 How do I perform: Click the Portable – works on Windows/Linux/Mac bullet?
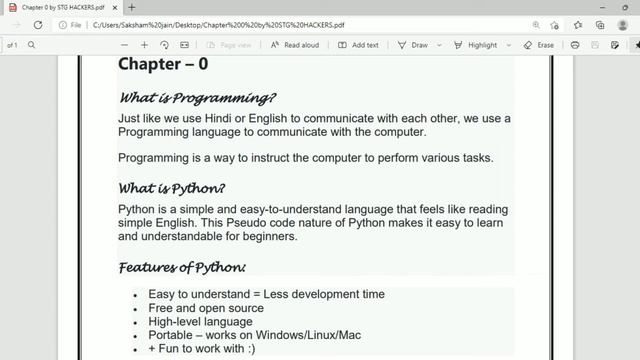pos(255,335)
